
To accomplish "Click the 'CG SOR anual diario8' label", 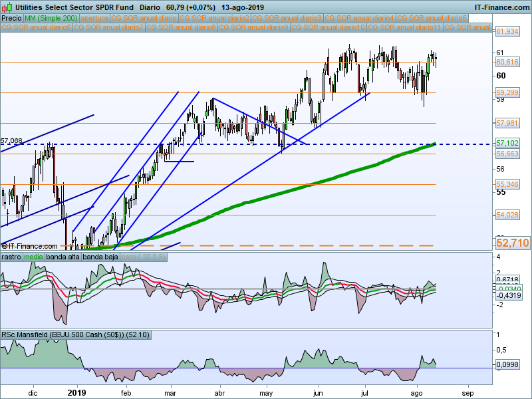I will (182, 27).
